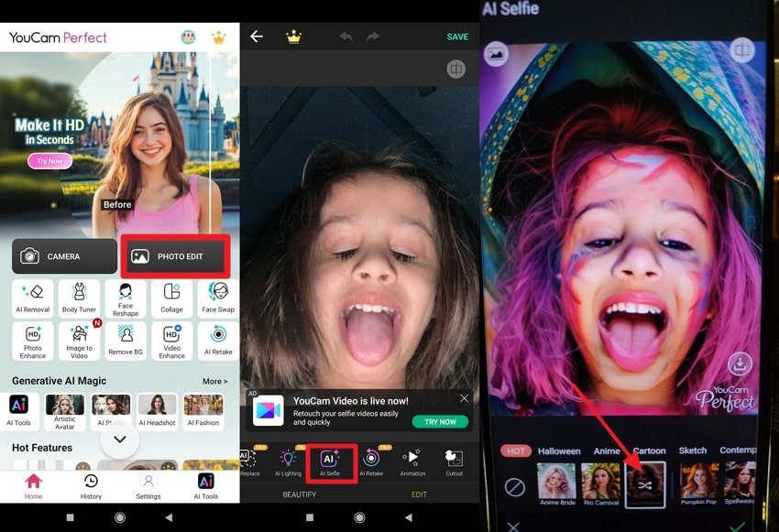
Task: Open the Face Swap feature
Action: (x=217, y=298)
